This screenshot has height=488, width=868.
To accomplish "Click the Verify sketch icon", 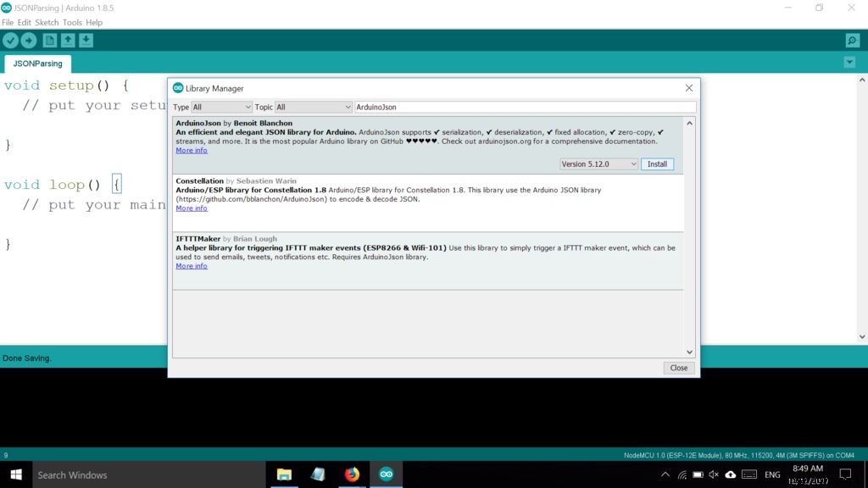I will (x=10, y=40).
